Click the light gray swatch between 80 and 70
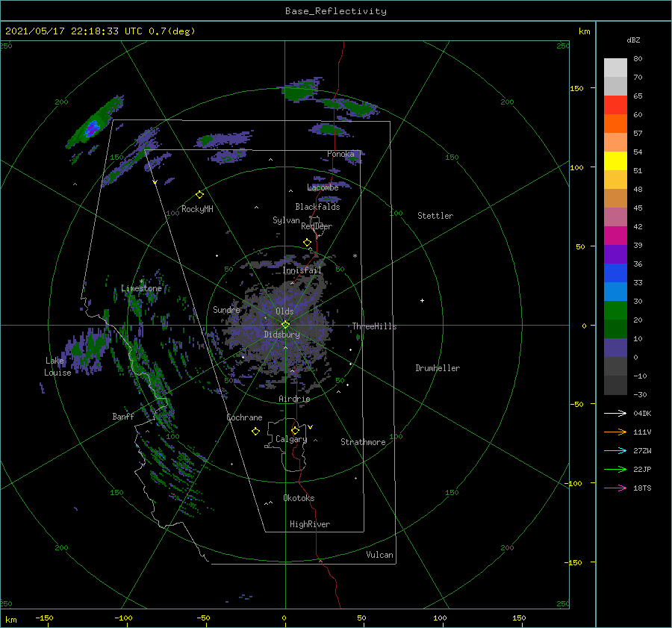The height and width of the screenshot is (628, 672). point(615,68)
